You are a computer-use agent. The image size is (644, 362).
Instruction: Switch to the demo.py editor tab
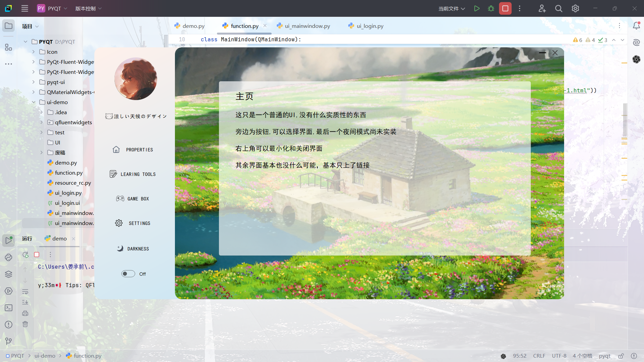190,26
